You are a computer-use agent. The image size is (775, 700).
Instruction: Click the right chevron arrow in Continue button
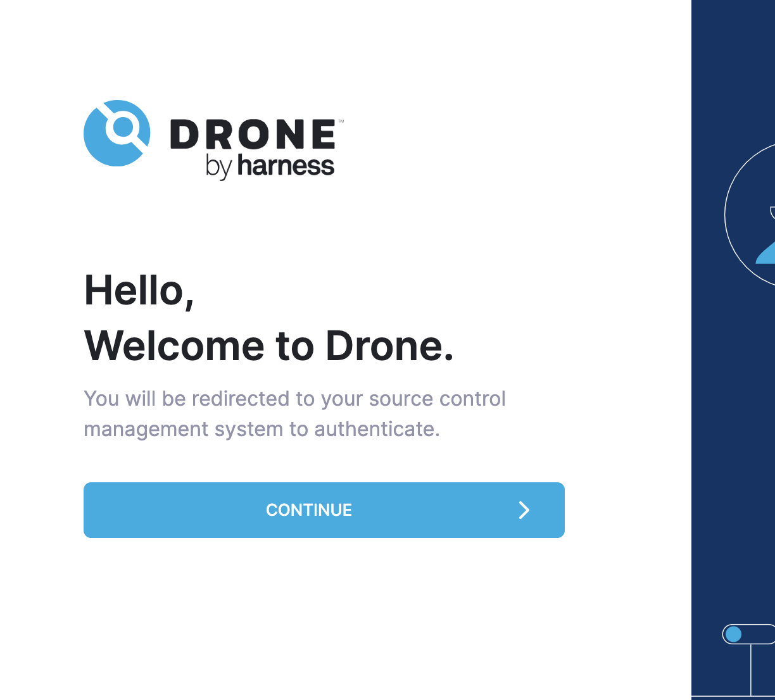click(x=524, y=510)
